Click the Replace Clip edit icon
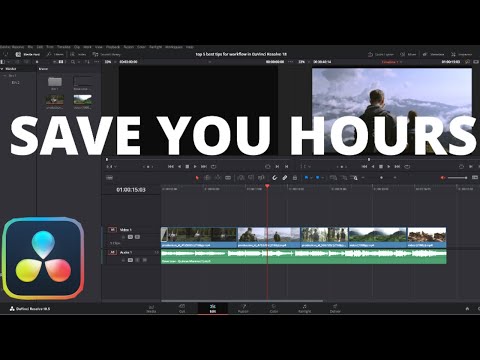480x360 pixels. [261, 178]
